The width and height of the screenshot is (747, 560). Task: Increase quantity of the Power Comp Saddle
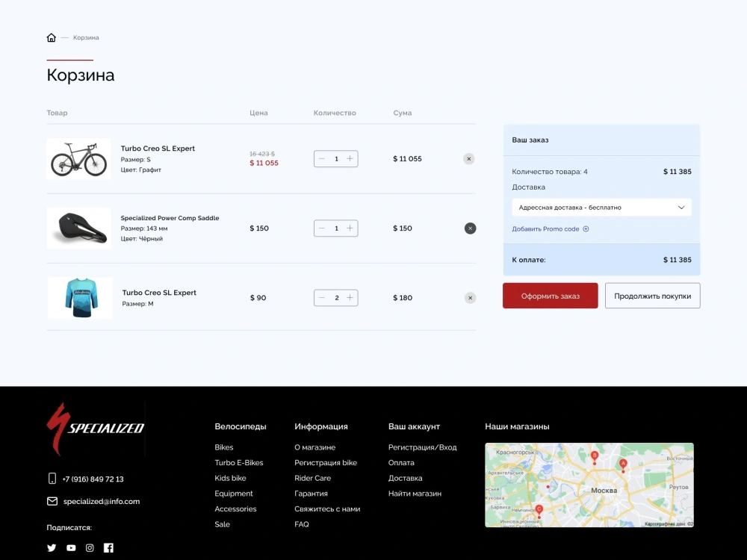tap(350, 228)
